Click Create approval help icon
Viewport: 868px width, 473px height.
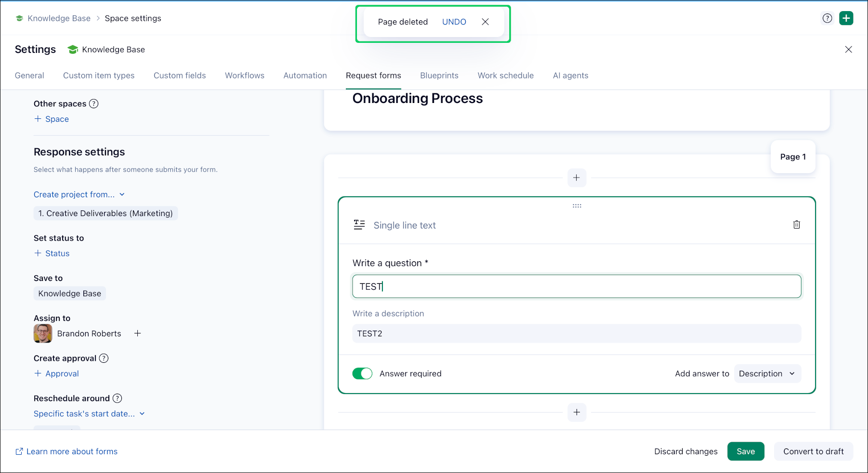coord(104,358)
